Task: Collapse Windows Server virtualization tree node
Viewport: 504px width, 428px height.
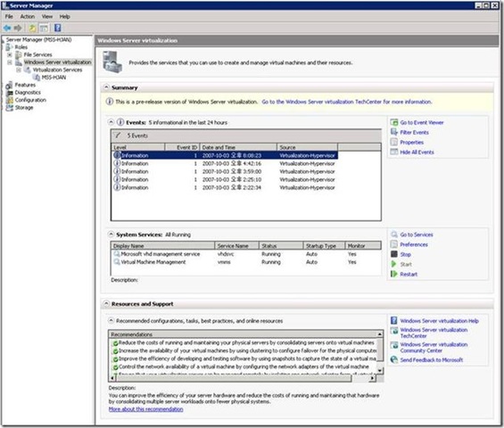Action: pos(10,62)
